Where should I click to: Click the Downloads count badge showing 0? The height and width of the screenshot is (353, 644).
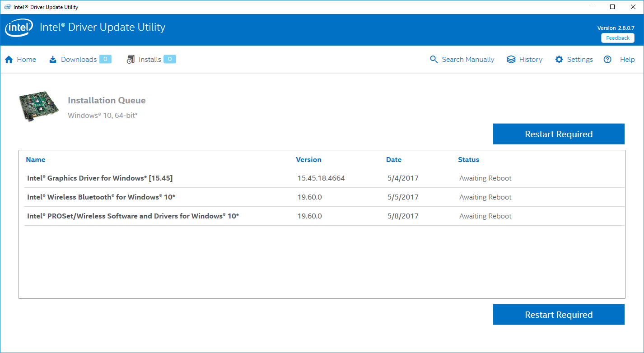pyautogui.click(x=105, y=59)
